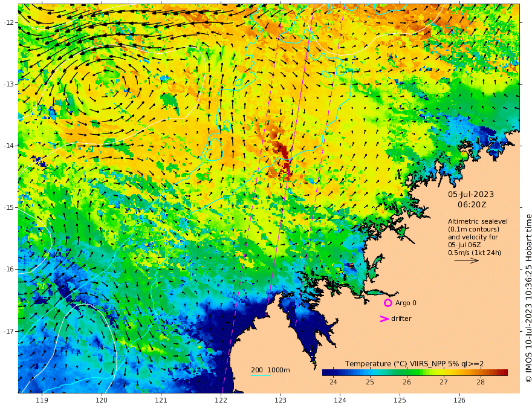532x411 pixels.
Task: Click latitude axis label -12
Action: click(9, 22)
